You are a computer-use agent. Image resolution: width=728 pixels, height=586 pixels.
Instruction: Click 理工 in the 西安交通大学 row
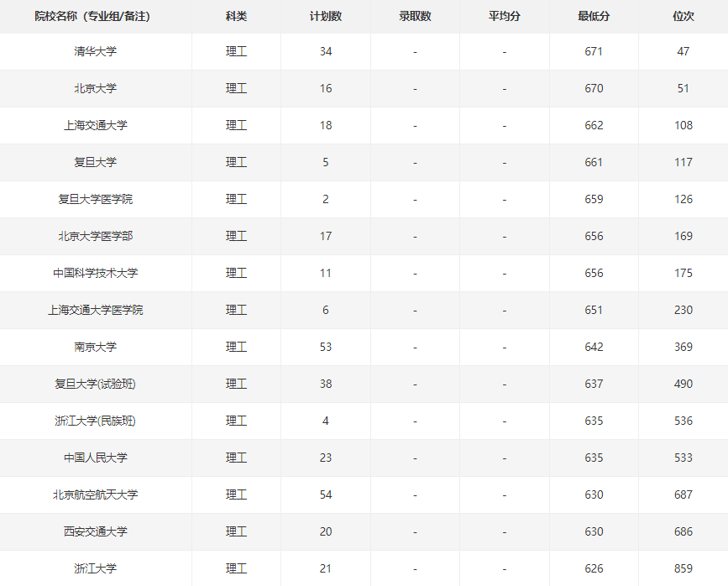point(236,531)
